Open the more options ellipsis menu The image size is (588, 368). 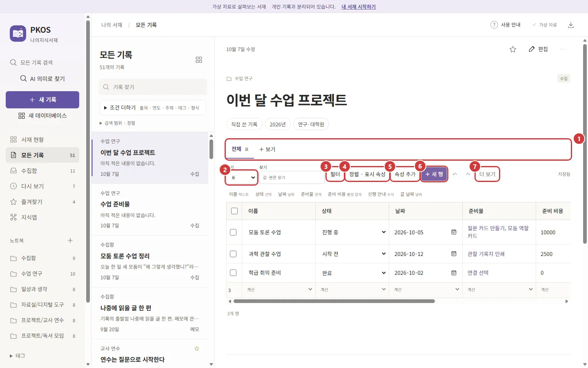[563, 49]
